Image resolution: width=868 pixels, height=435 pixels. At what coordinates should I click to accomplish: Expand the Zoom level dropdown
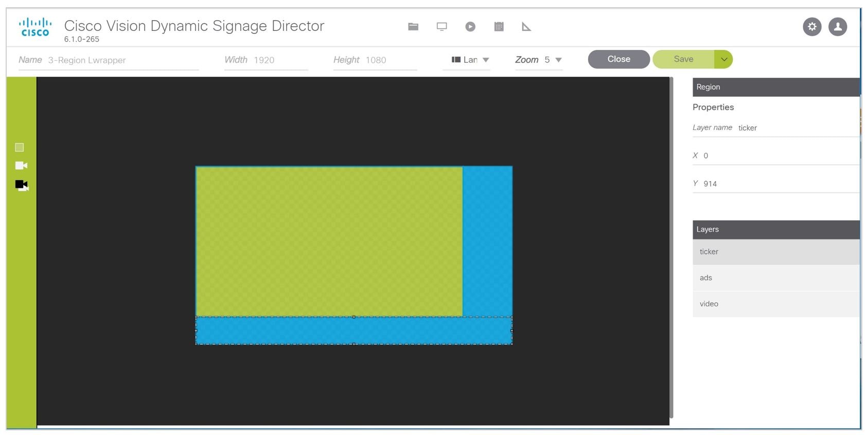coord(553,60)
